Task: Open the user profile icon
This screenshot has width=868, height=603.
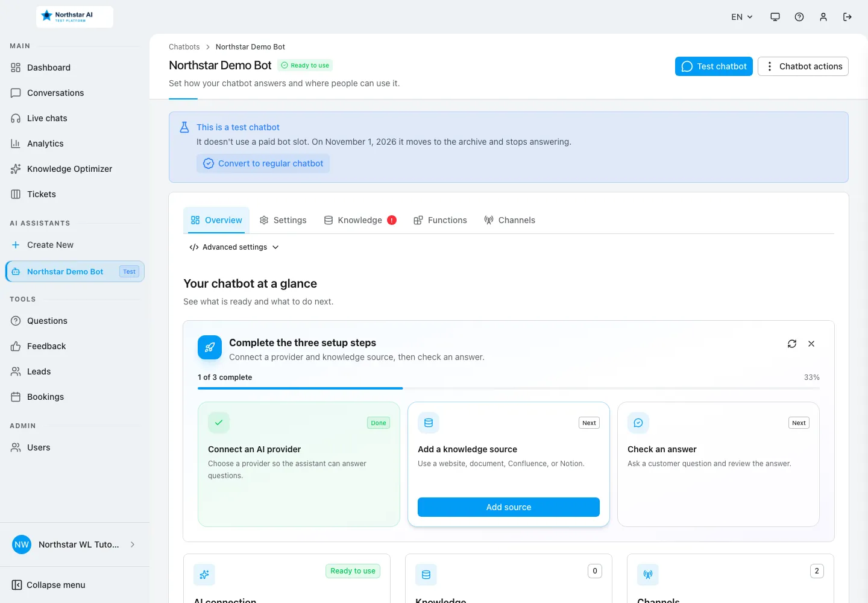Action: [823, 17]
